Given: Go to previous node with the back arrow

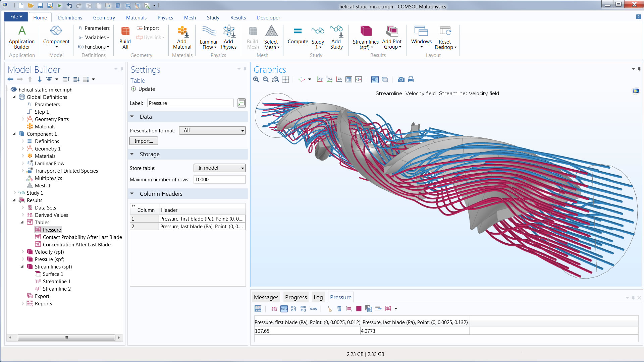Looking at the screenshot, I should pyautogui.click(x=10, y=79).
